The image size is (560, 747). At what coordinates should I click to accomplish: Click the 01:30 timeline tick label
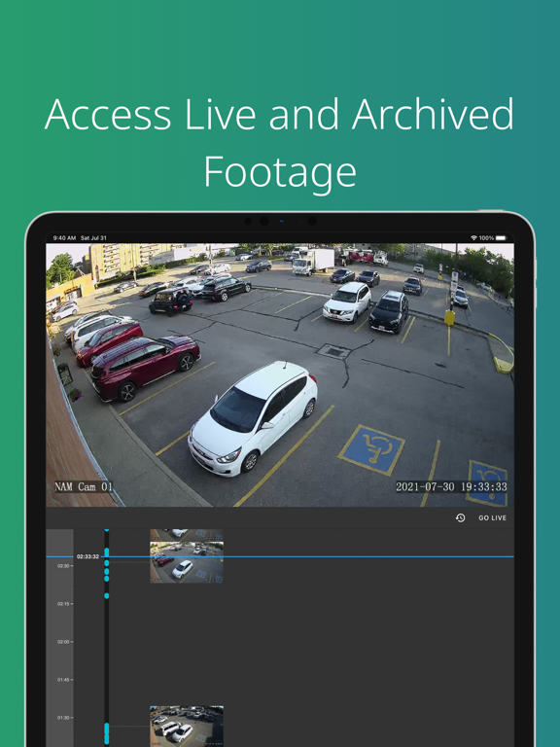point(63,718)
